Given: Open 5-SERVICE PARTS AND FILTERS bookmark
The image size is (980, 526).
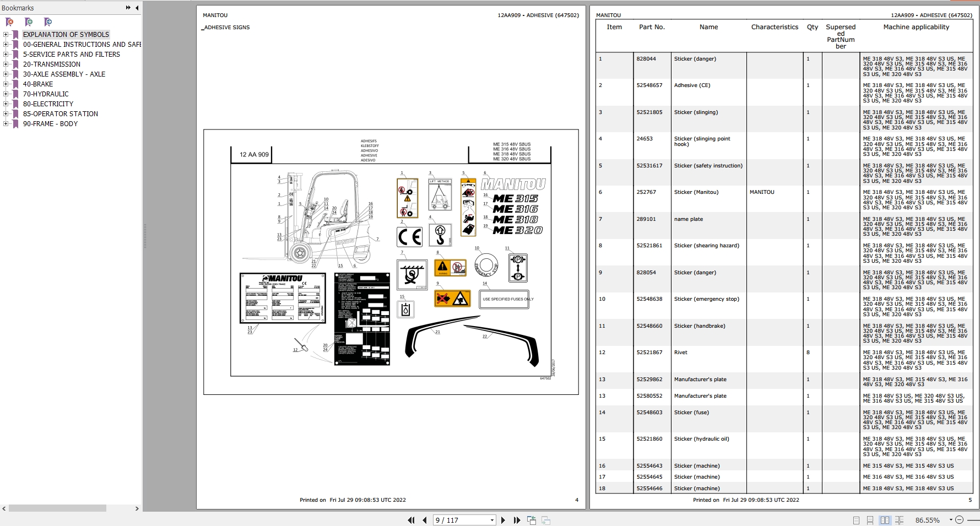Looking at the screenshot, I should 72,54.
